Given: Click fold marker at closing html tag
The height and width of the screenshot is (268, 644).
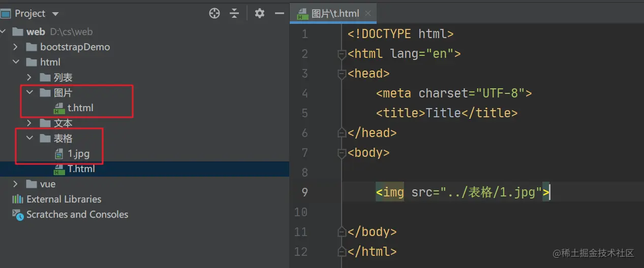Looking at the screenshot, I should pos(342,252).
